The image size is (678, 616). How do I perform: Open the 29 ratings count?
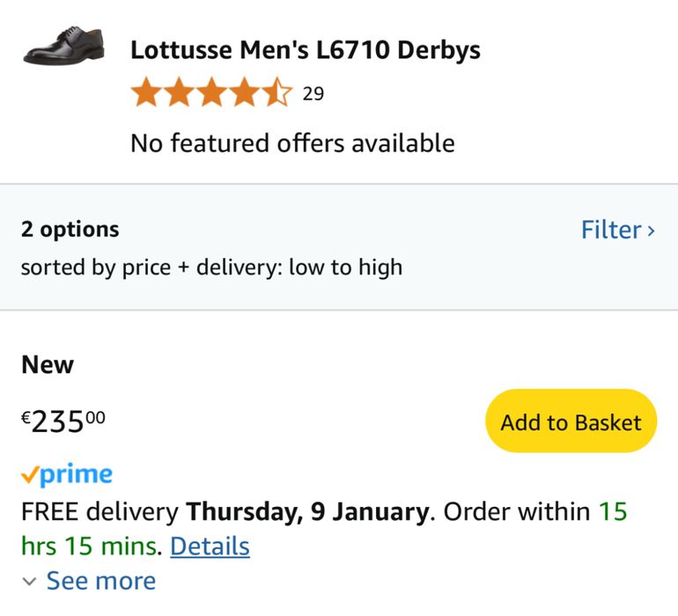313,93
